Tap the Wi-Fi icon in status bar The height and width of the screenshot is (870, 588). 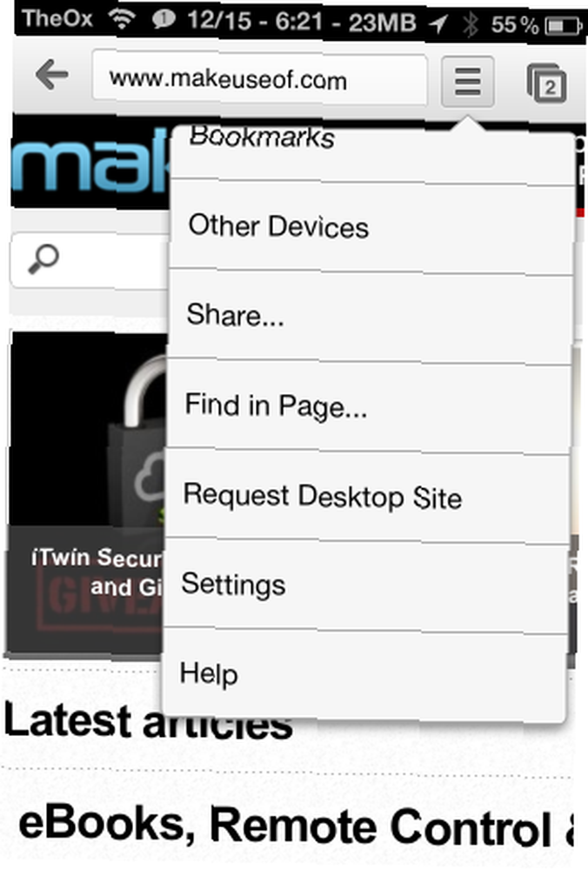pos(122,19)
